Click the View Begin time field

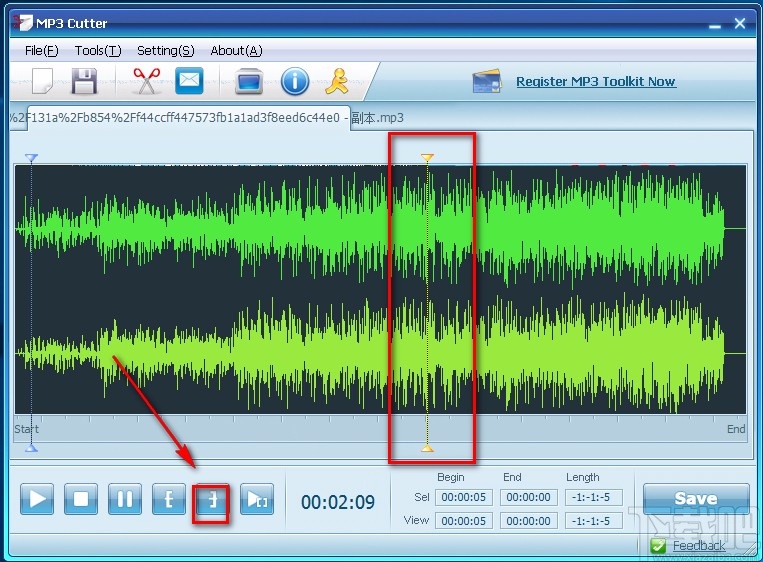click(x=463, y=521)
